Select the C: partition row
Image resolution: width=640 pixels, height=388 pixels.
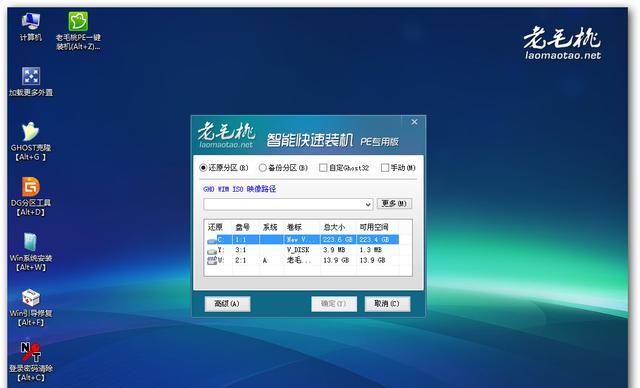302,239
